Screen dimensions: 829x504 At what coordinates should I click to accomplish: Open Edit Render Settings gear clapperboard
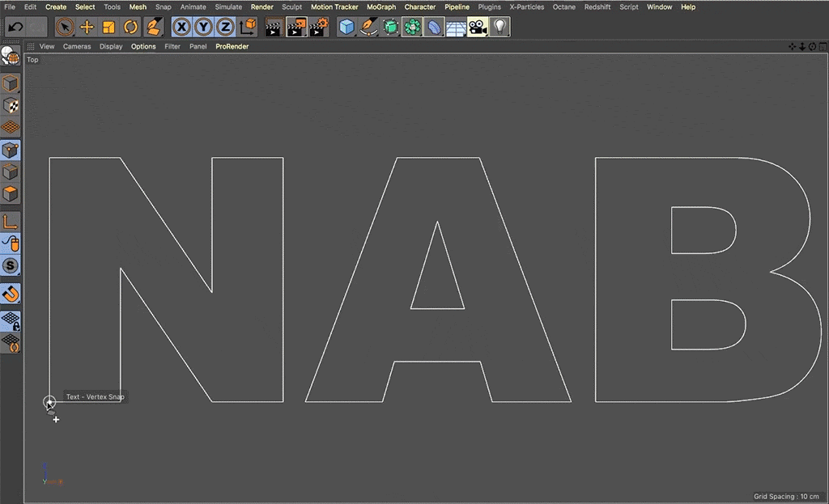(x=319, y=27)
